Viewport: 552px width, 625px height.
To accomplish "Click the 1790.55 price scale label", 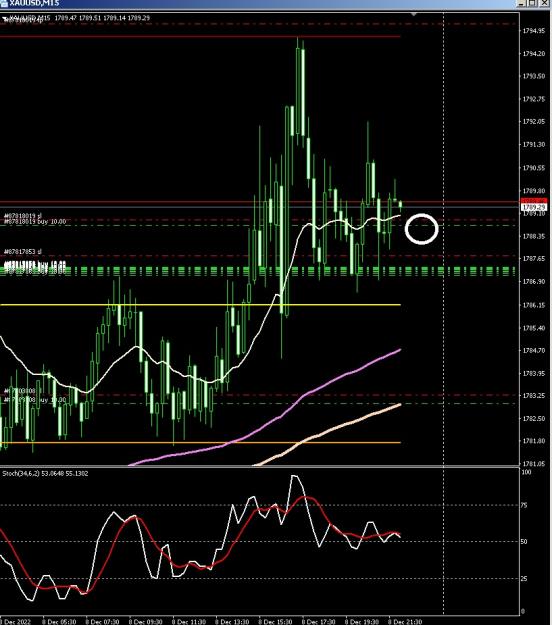I will click(534, 168).
